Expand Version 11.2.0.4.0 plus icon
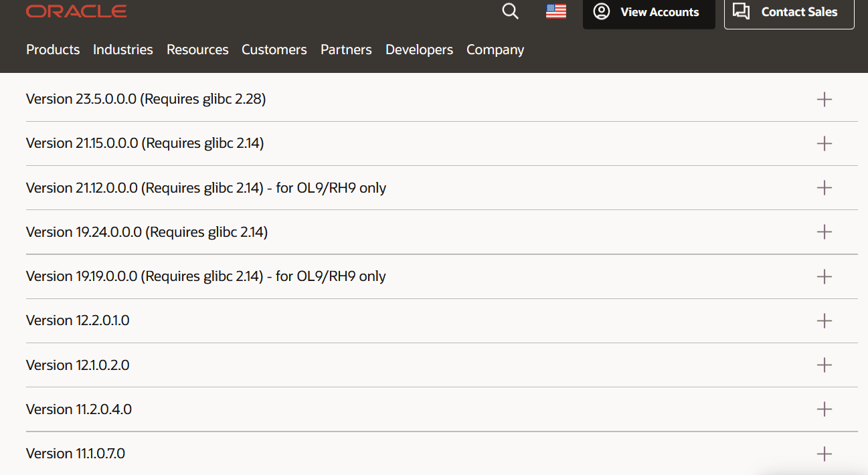Viewport: 868px width, 475px height. 824,409
